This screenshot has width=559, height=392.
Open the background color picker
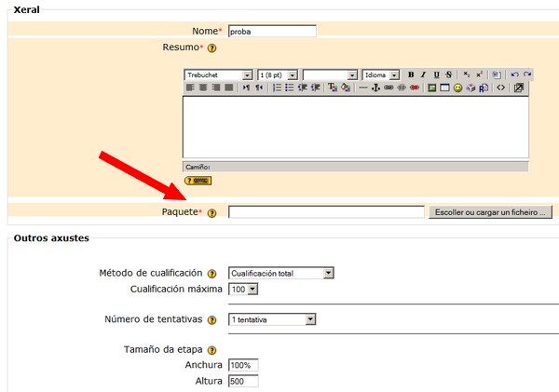(x=346, y=88)
